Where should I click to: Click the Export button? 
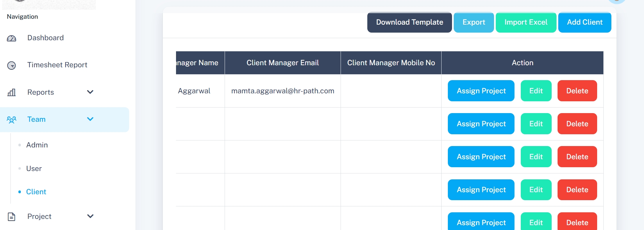(x=474, y=22)
